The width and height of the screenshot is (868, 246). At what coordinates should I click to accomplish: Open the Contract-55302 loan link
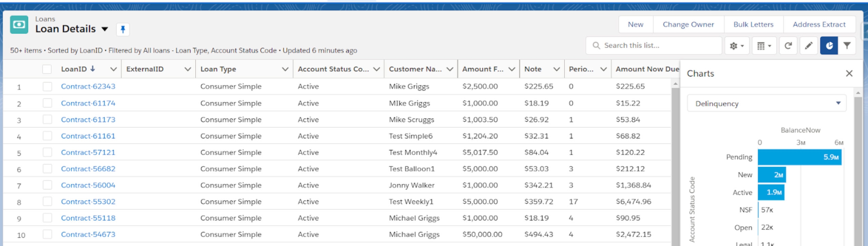(x=88, y=202)
